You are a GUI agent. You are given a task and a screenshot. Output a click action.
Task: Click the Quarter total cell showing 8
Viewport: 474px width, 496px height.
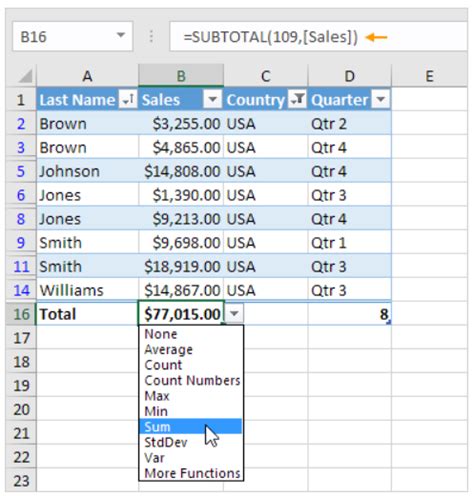350,314
